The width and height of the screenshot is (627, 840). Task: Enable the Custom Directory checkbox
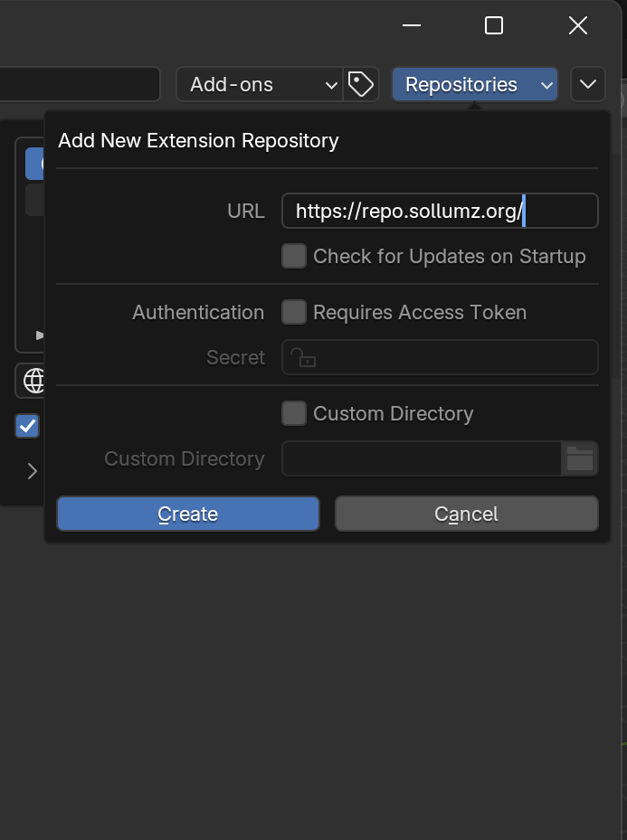294,414
